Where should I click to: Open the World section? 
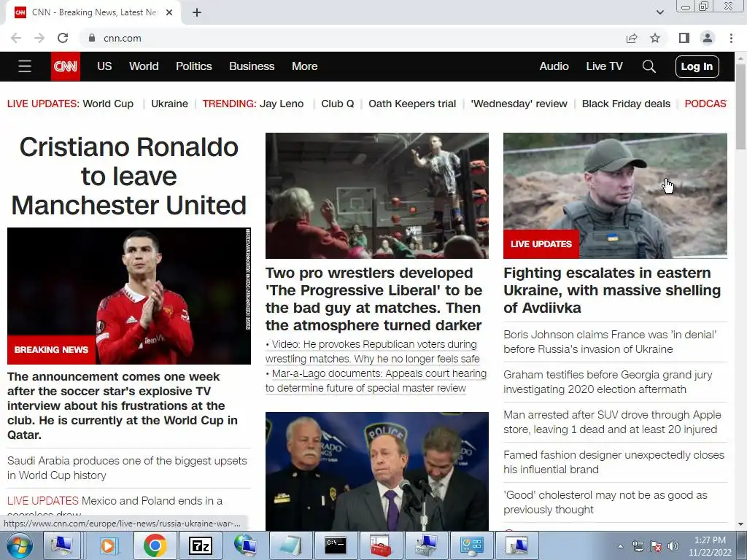(x=144, y=66)
